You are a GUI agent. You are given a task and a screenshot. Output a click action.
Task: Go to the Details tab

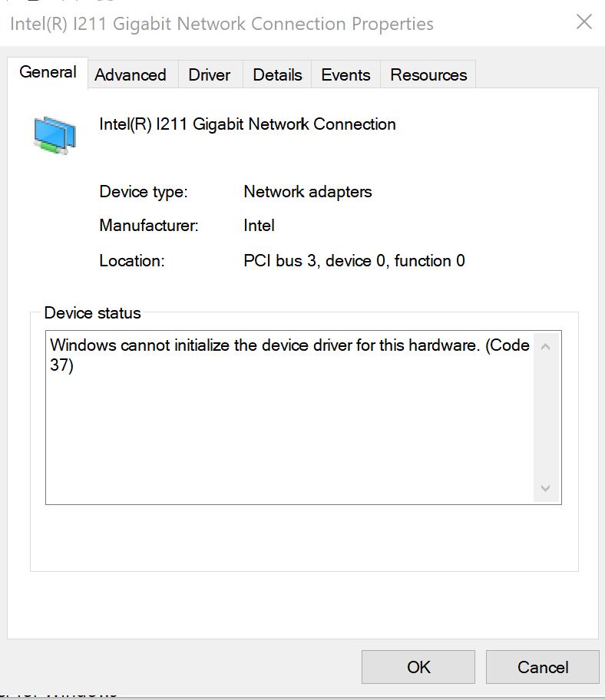click(277, 74)
